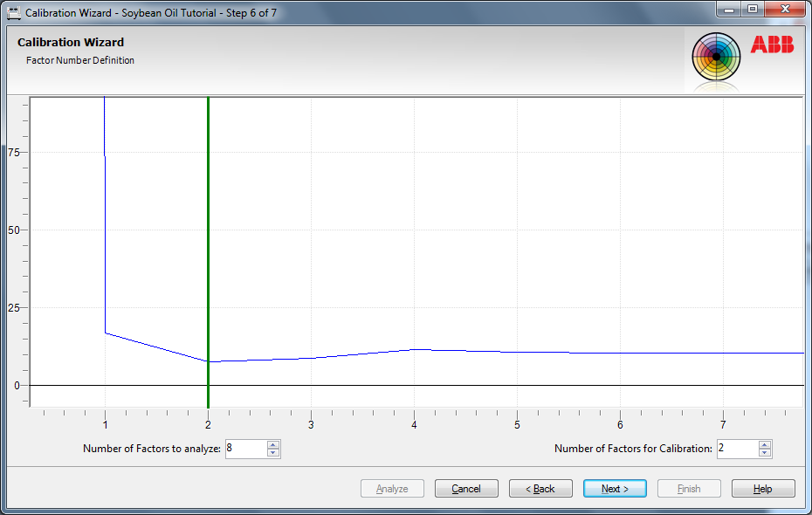Screen dimensions: 812x515
Task: Decrease Number of Factors for Calibration
Action: [x=765, y=453]
